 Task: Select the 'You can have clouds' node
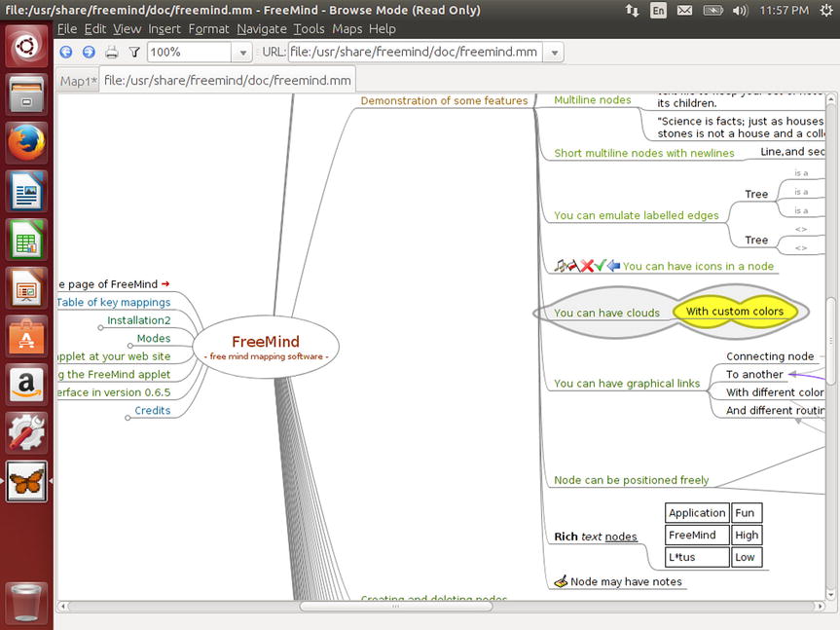click(x=607, y=313)
